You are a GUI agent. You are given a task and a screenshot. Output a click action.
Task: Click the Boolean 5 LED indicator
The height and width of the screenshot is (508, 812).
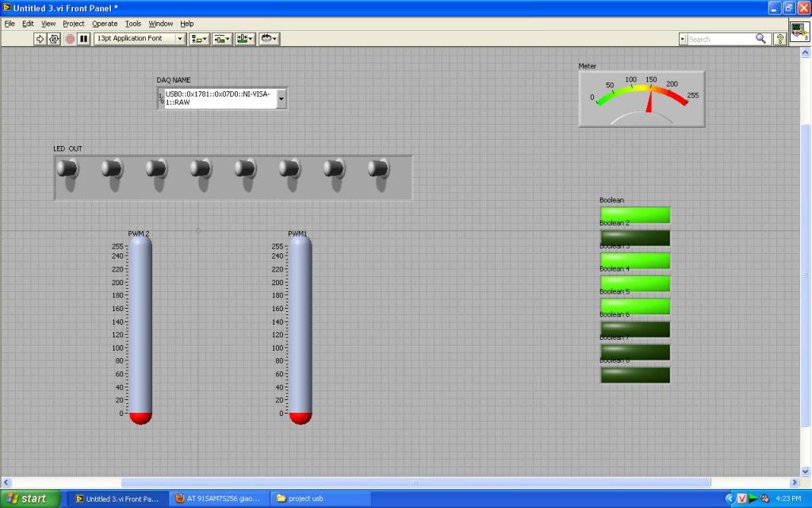click(635, 306)
